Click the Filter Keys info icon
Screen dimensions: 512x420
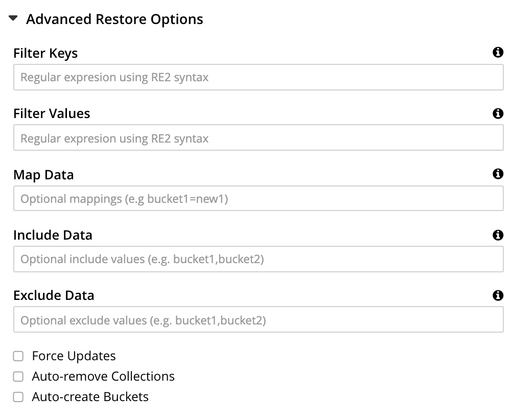(498, 53)
